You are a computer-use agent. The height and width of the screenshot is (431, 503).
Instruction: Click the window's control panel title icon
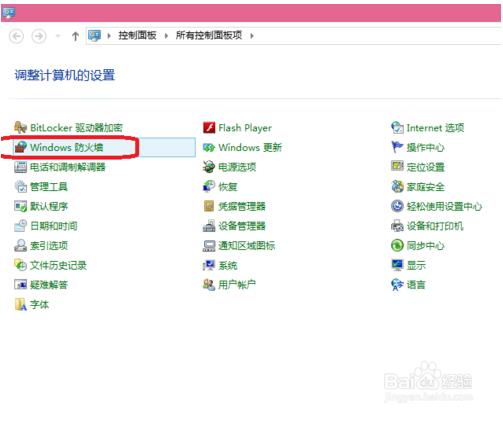[8, 13]
